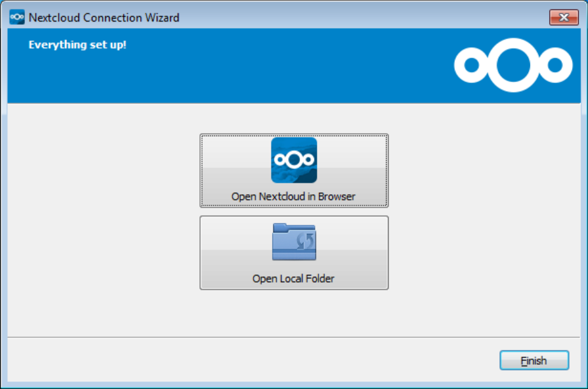The height and width of the screenshot is (389, 588).
Task: Click the 'Nextcloud Connection Wizard' title text
Action: pyautogui.click(x=104, y=17)
